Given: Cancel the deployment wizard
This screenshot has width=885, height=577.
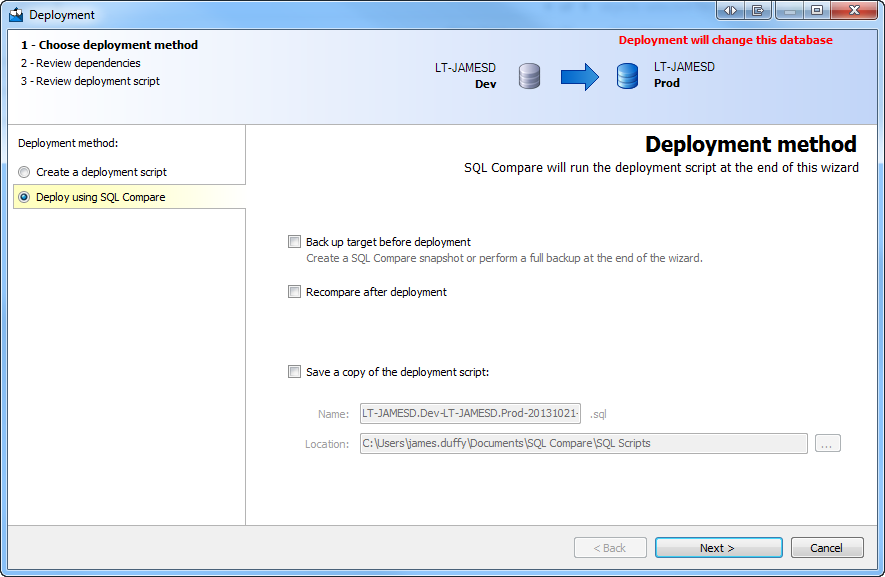Looking at the screenshot, I should pyautogui.click(x=826, y=548).
